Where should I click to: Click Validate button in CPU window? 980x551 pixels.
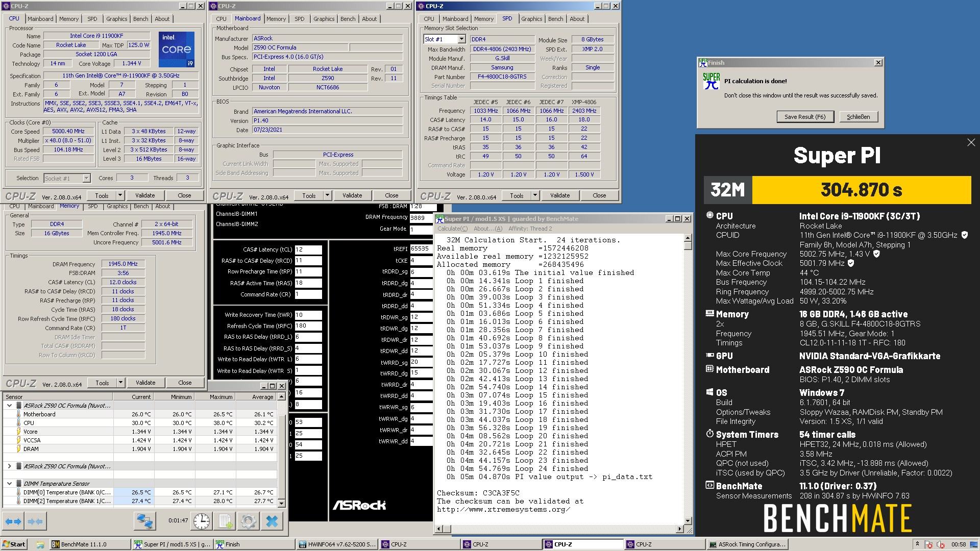[145, 195]
